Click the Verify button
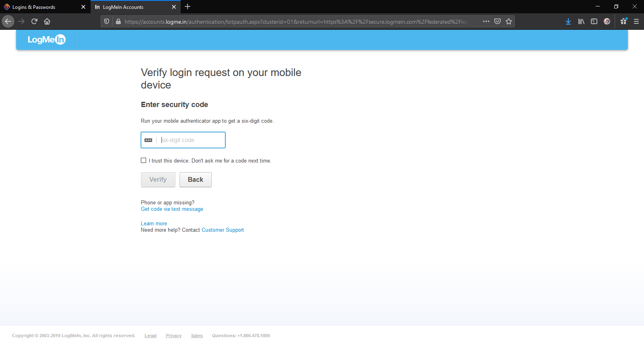The width and height of the screenshot is (644, 346). coord(158,180)
